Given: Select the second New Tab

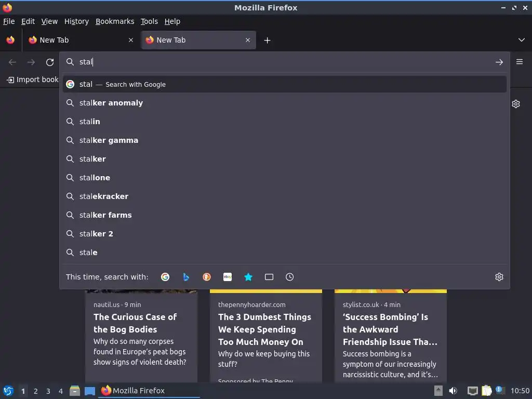Looking at the screenshot, I should tap(198, 40).
